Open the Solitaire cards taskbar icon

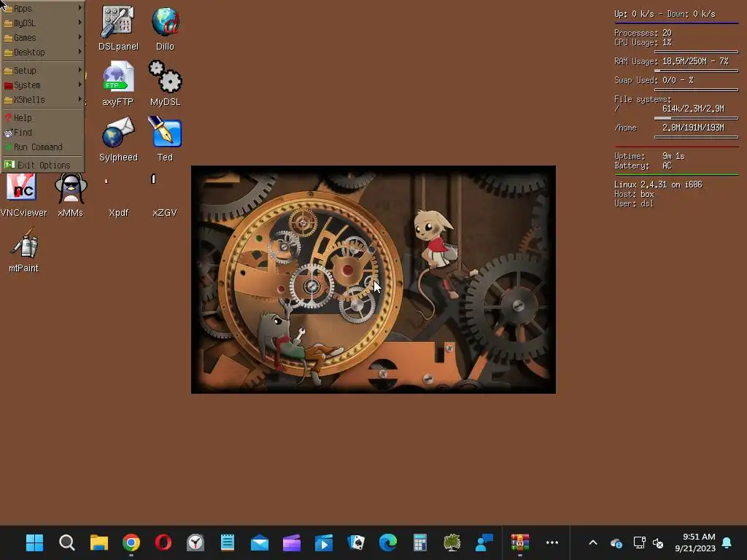[x=356, y=542]
